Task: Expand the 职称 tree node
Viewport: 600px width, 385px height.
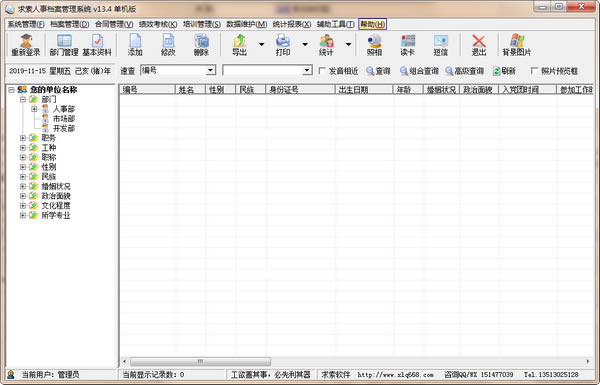Action: [23, 157]
